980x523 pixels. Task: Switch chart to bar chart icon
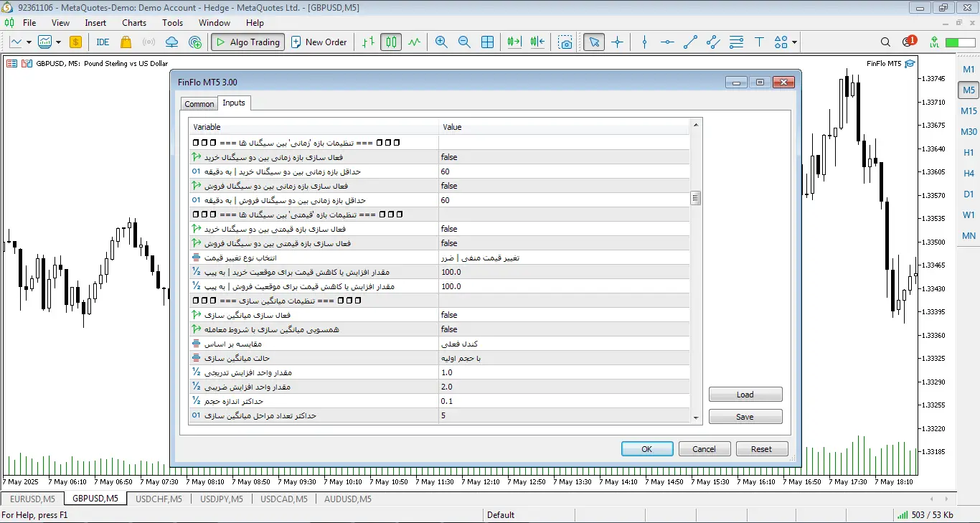click(368, 42)
